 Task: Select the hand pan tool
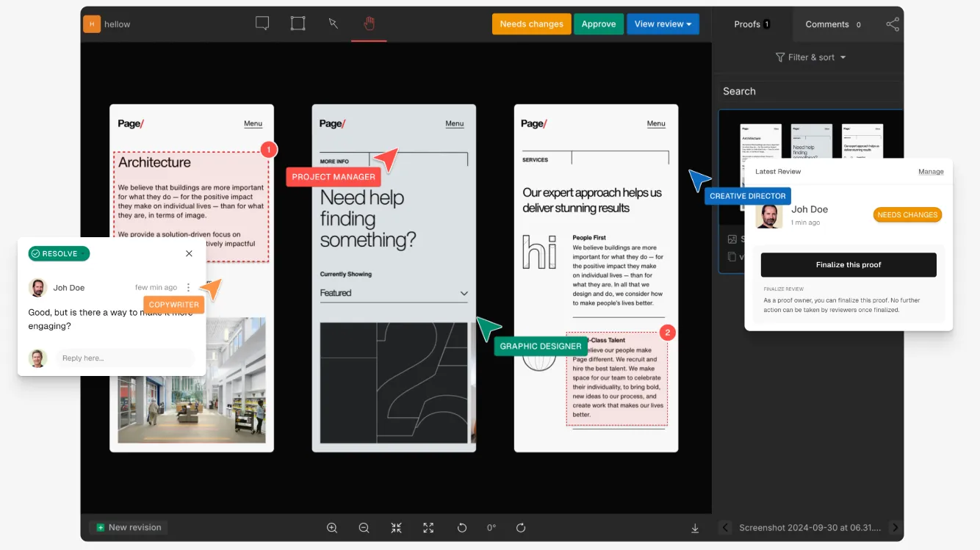tap(369, 23)
